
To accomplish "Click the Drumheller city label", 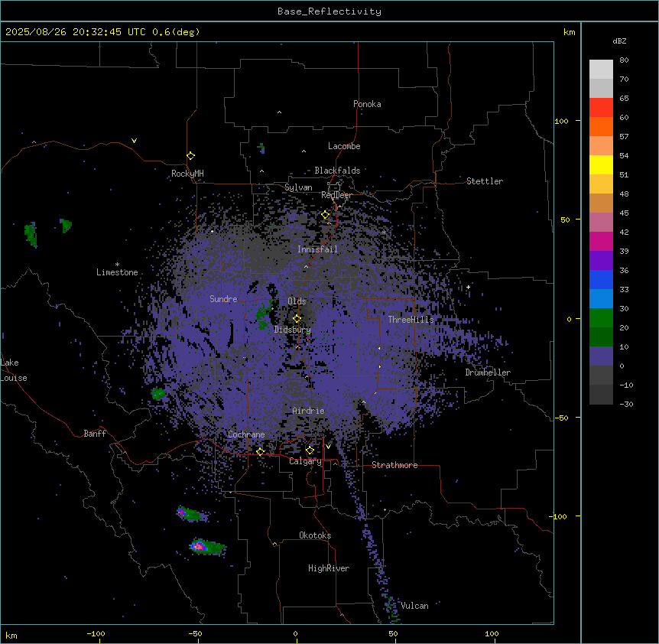I will pos(488,372).
